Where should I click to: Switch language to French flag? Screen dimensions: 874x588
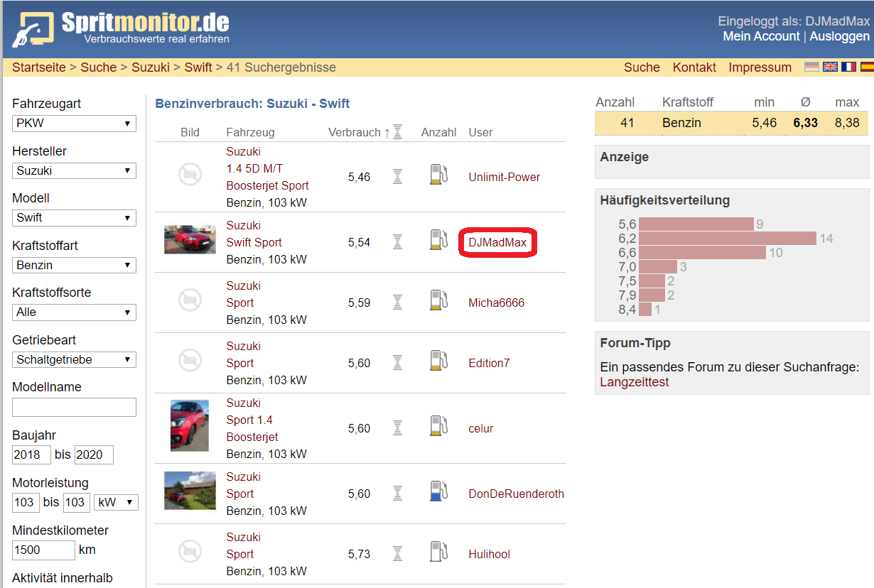tap(848, 67)
